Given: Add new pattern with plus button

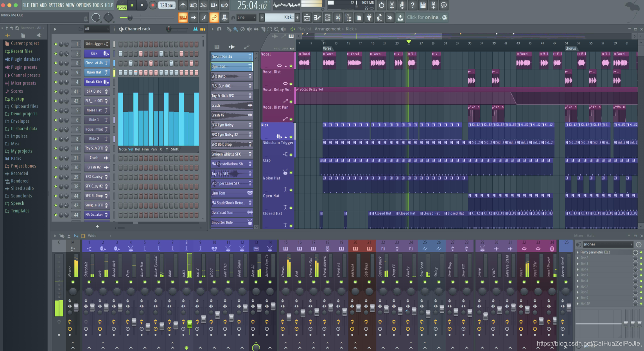Looking at the screenshot, I should 297,17.
